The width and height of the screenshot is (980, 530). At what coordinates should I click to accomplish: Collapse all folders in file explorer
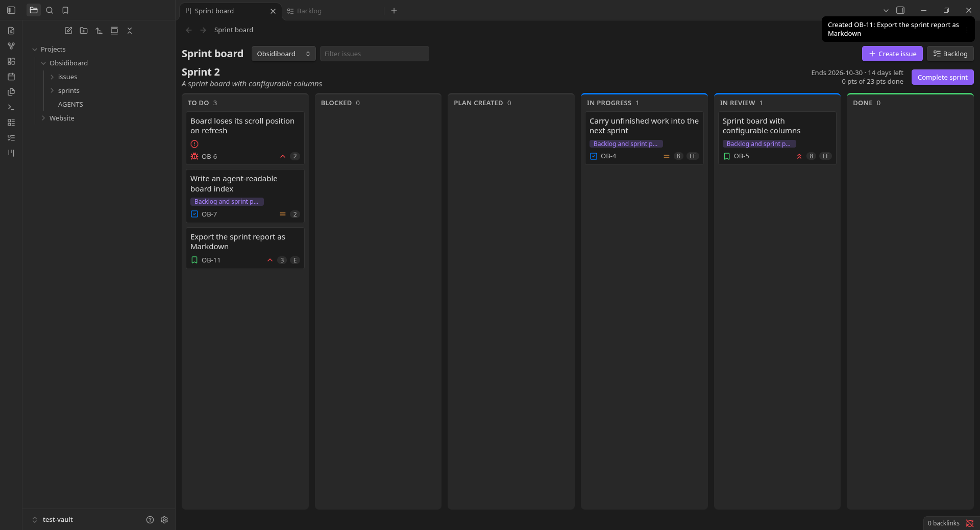(130, 31)
